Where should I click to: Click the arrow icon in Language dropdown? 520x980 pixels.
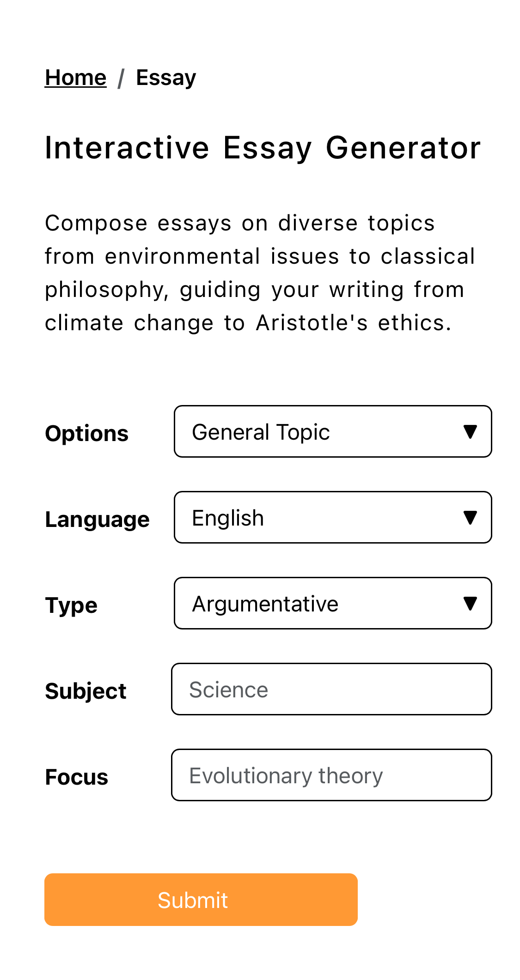pos(470,518)
